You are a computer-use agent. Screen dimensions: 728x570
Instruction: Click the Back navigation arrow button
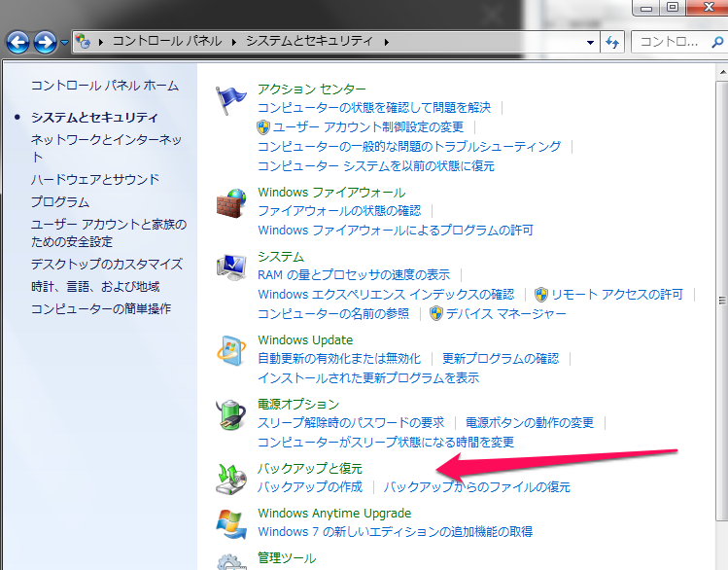coord(18,42)
